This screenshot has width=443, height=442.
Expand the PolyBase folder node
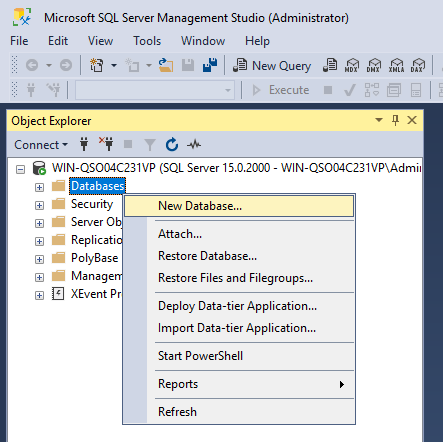click(x=39, y=259)
